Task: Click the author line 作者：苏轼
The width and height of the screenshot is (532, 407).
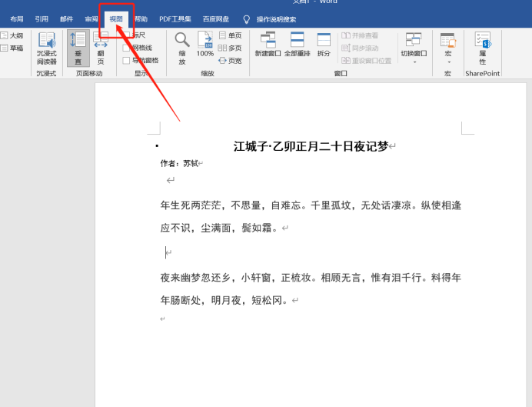Action: (x=179, y=164)
